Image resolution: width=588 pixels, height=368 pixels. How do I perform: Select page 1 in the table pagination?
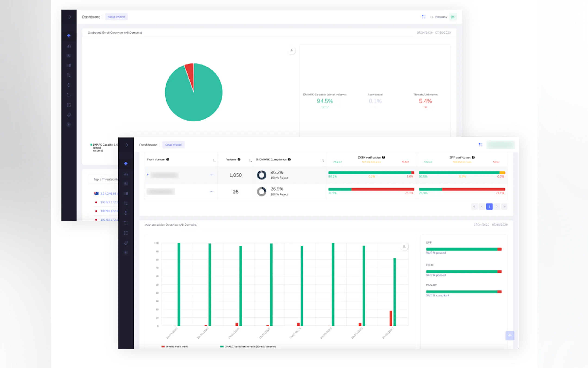coord(489,207)
